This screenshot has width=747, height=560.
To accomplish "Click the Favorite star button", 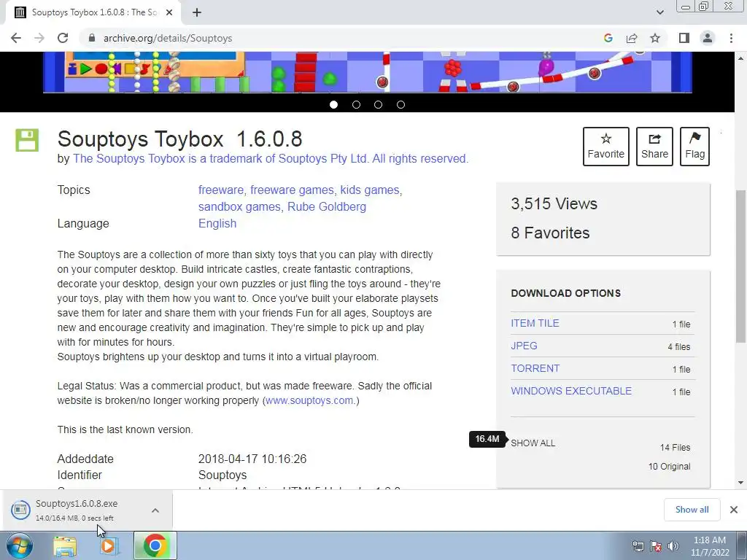I will coord(606,146).
